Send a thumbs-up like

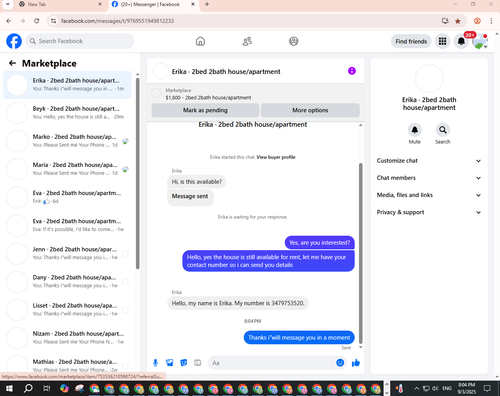click(x=356, y=363)
